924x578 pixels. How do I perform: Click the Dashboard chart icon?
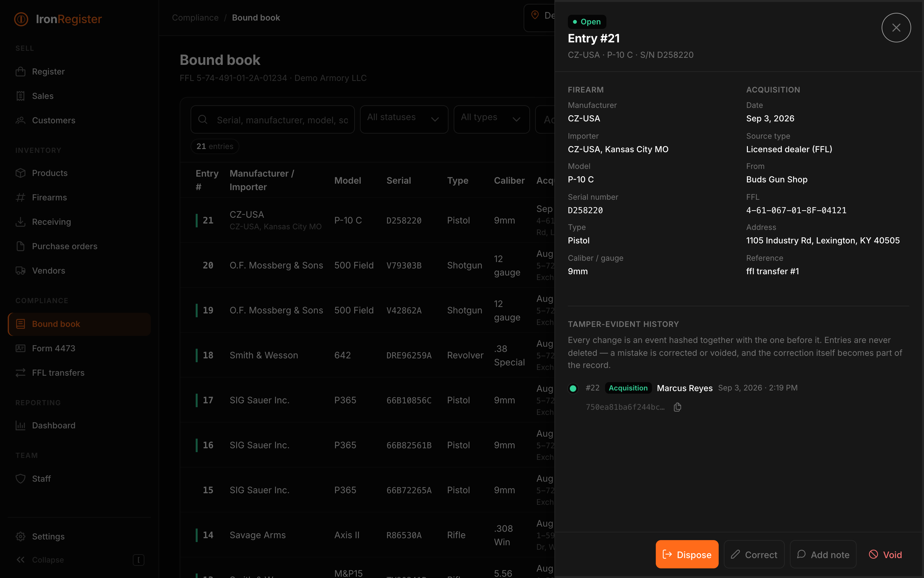pos(21,425)
